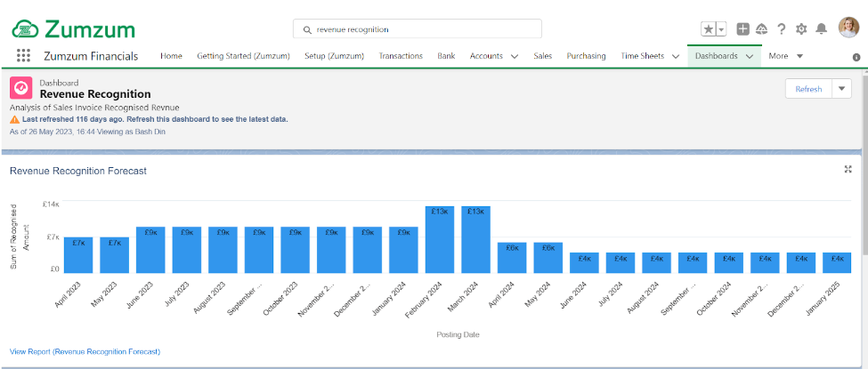Switch to the Transactions tab
This screenshot has height=369, width=868.
coord(401,56)
